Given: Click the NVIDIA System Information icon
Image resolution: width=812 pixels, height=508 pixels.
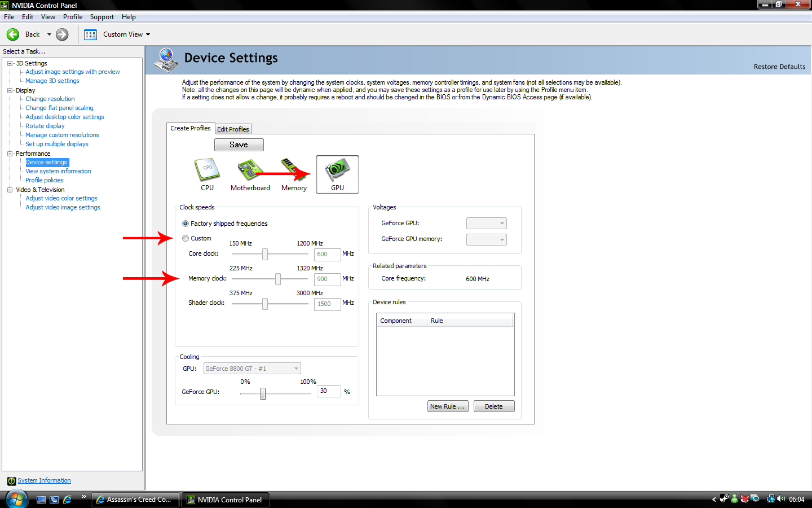Looking at the screenshot, I should (11, 481).
